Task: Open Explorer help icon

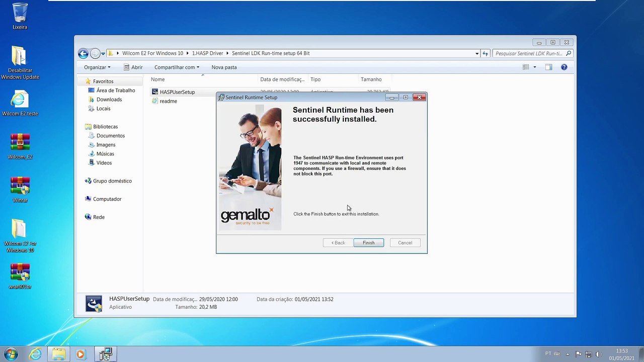Action: 564,67
